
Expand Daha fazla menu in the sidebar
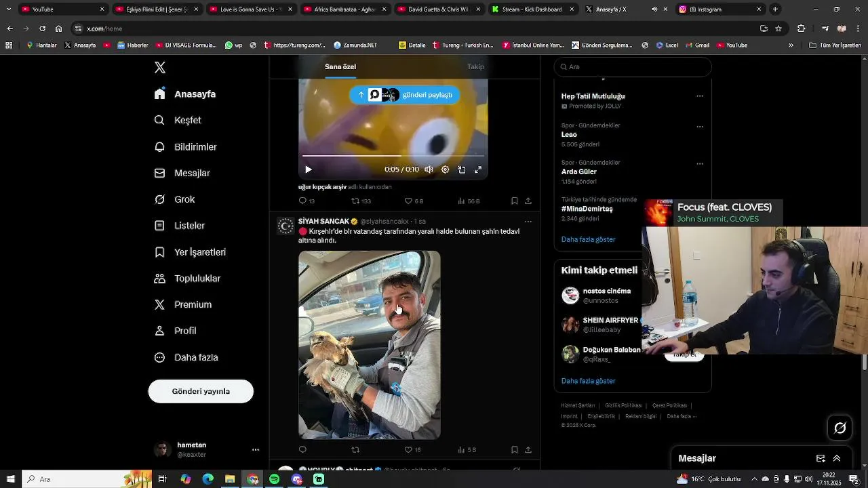(186, 357)
